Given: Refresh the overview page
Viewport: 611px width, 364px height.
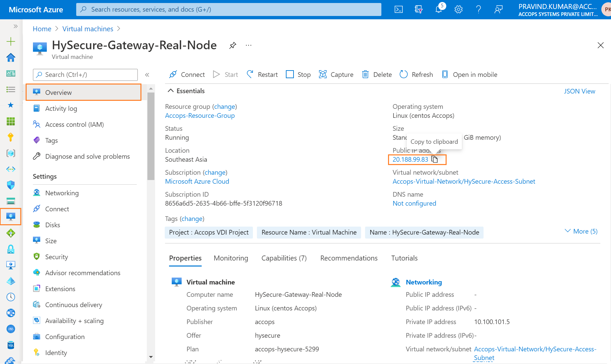Looking at the screenshot, I should (x=416, y=75).
